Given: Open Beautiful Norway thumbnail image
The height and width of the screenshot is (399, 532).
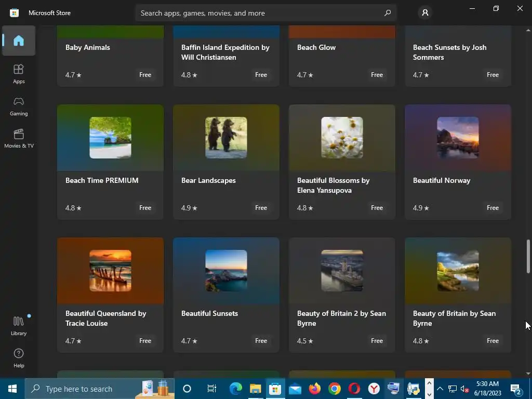Looking at the screenshot, I should pyautogui.click(x=458, y=138).
